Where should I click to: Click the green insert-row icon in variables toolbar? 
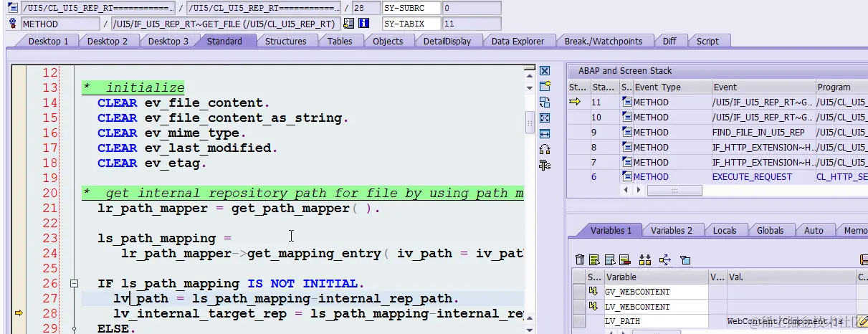[x=595, y=259]
